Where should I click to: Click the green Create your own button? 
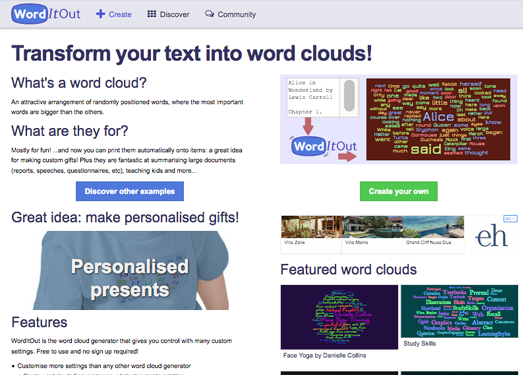pyautogui.click(x=399, y=191)
